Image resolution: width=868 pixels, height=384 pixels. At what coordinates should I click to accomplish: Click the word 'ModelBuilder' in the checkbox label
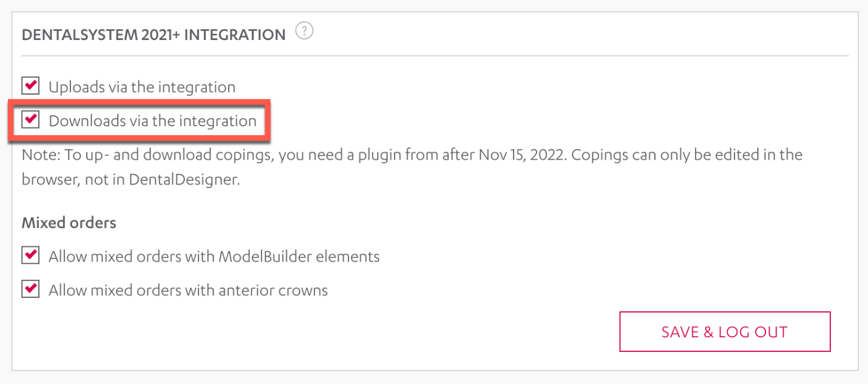click(261, 257)
